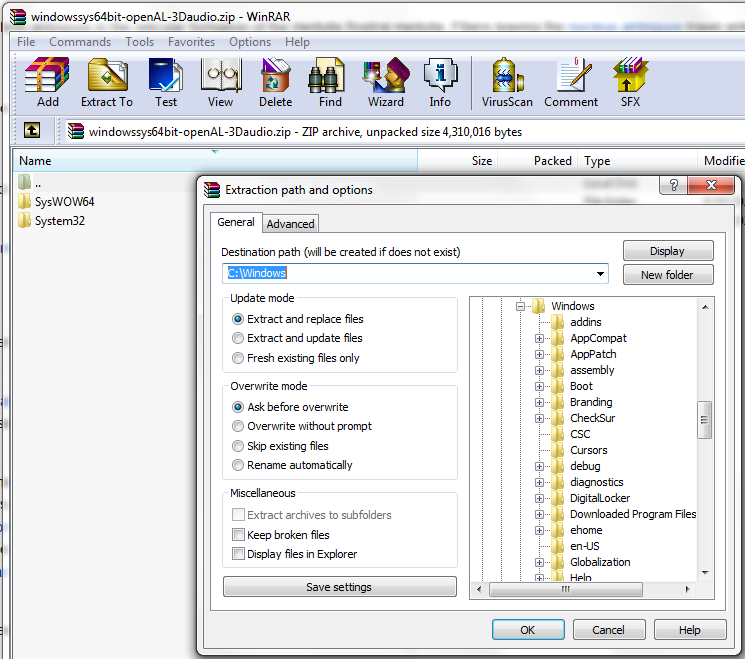Viewport: 745px width, 659px height.
Task: Expand the Boot folder node
Action: (539, 386)
